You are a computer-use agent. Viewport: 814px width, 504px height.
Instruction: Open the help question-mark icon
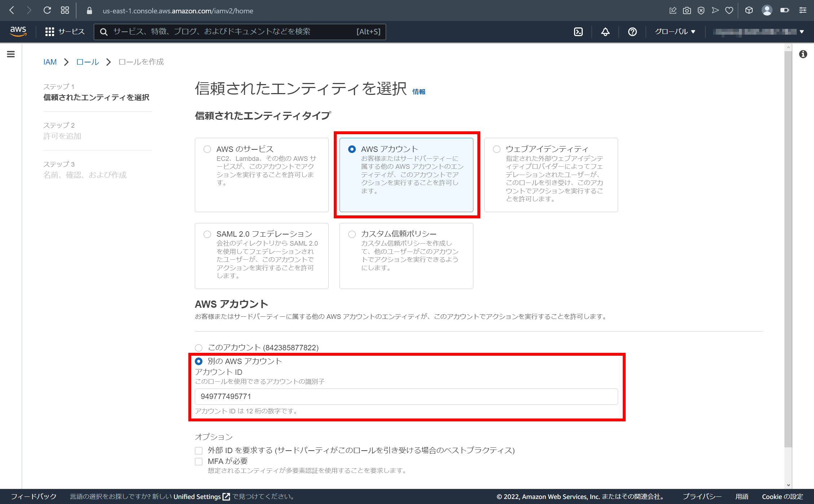click(632, 31)
